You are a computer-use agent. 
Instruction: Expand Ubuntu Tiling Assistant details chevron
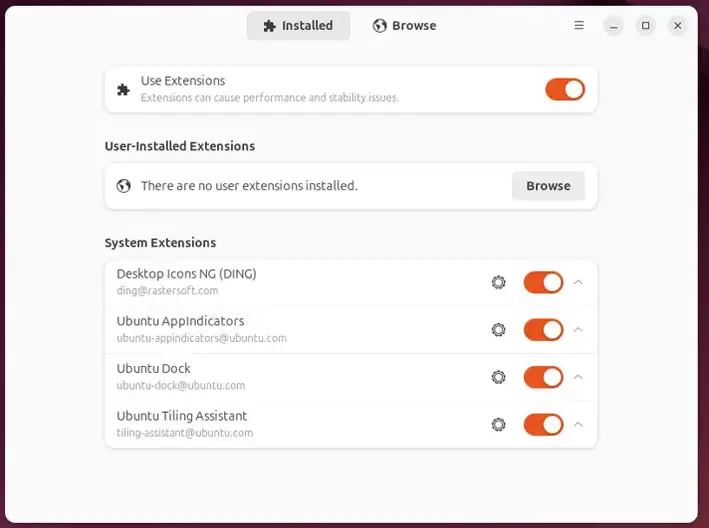click(x=578, y=425)
